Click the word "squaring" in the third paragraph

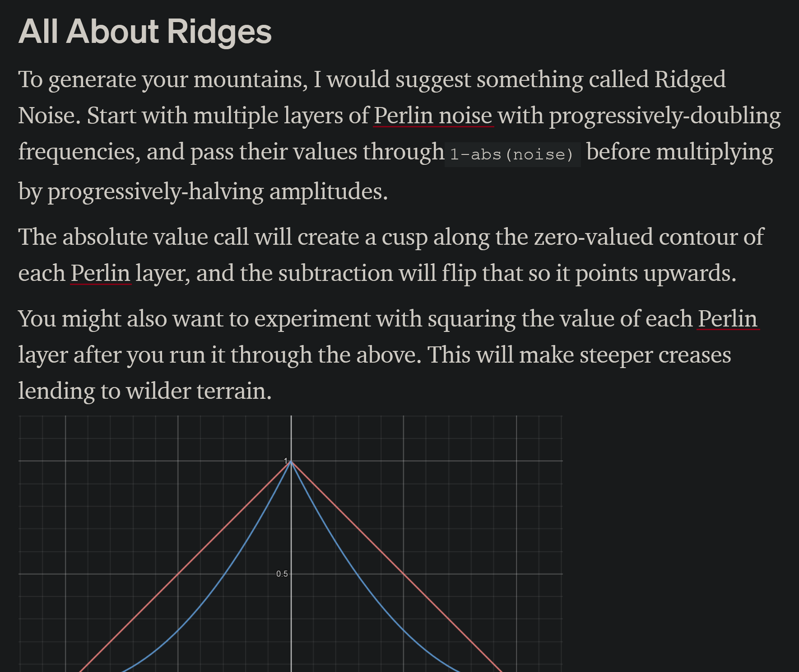(472, 320)
